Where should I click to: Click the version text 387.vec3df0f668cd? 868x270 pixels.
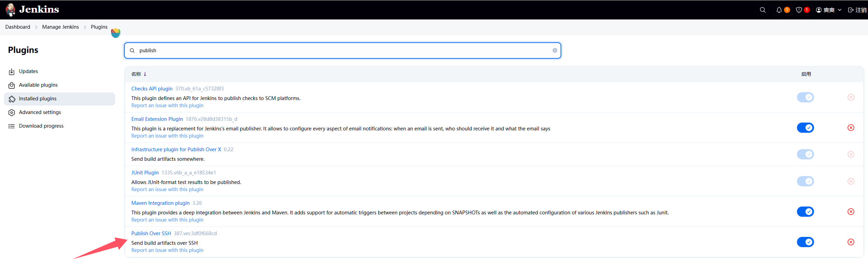pyautogui.click(x=195, y=233)
